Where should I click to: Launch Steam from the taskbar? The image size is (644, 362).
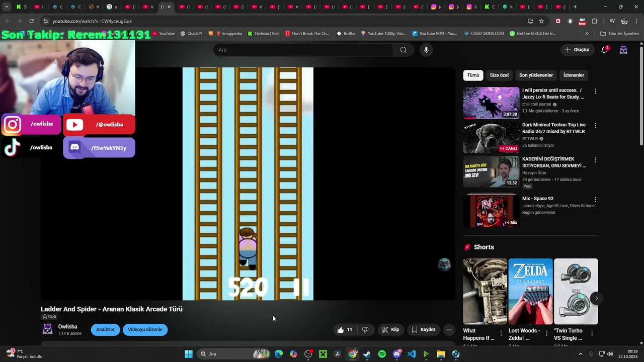[367, 354]
